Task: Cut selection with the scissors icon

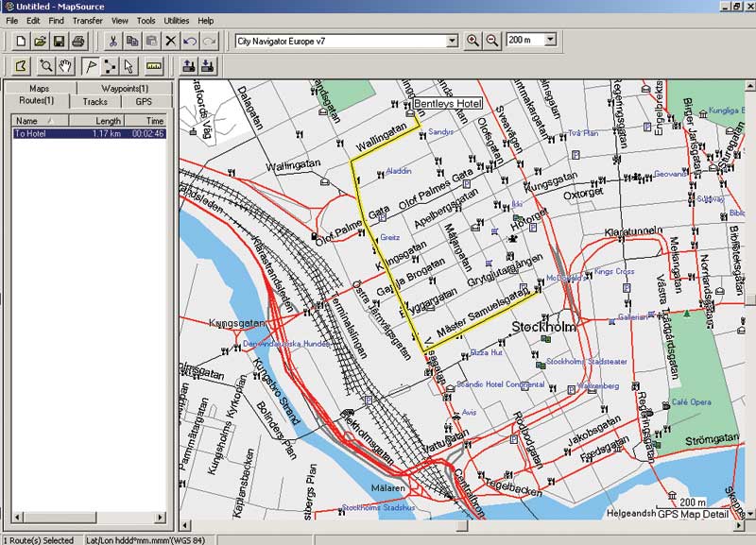Action: coord(112,42)
